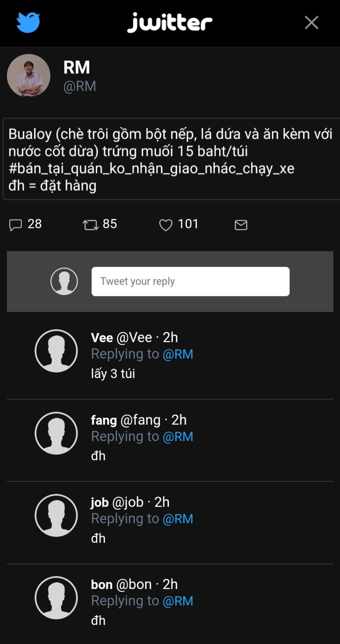The image size is (340, 644).
Task: Click the @RM handle under the RM name
Action: (80, 86)
